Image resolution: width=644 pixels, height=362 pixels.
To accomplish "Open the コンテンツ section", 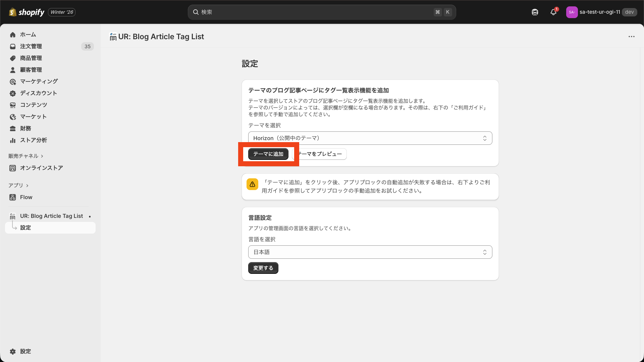I will click(33, 105).
